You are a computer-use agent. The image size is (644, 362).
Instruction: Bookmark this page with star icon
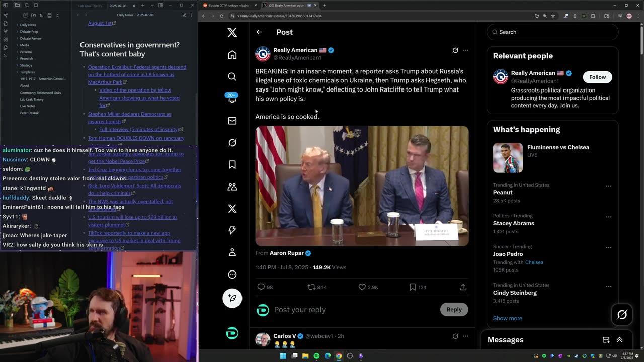[x=553, y=16]
